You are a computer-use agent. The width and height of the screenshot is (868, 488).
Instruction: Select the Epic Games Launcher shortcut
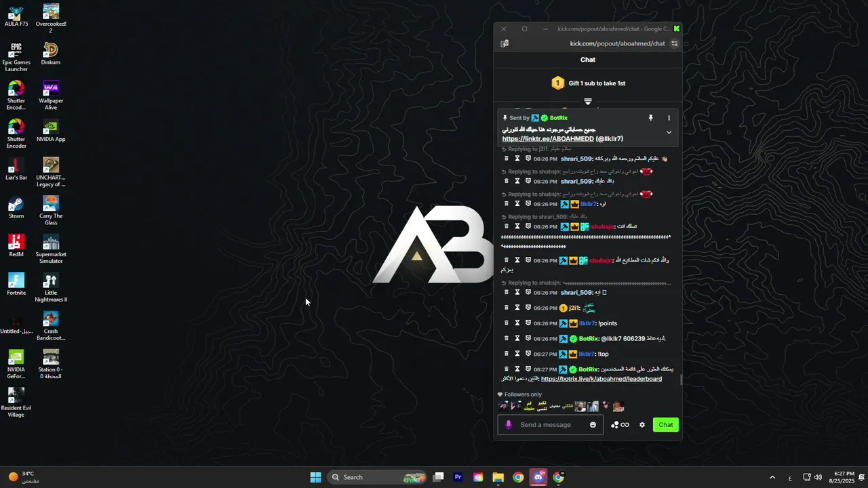click(x=16, y=57)
